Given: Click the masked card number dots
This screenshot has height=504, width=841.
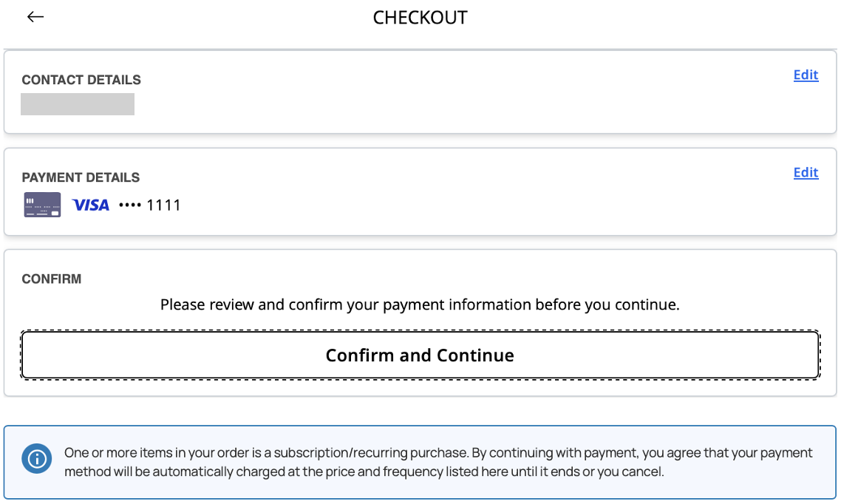Looking at the screenshot, I should click(x=129, y=205).
